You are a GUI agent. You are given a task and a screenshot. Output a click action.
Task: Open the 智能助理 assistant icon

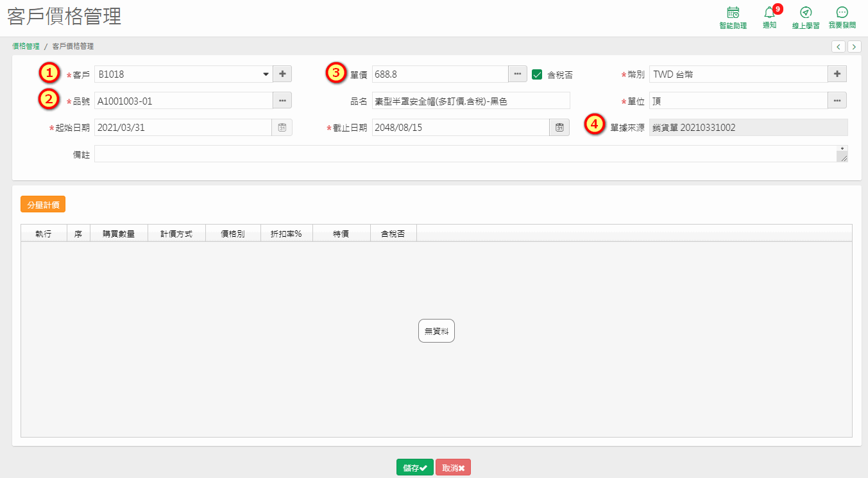pyautogui.click(x=733, y=18)
